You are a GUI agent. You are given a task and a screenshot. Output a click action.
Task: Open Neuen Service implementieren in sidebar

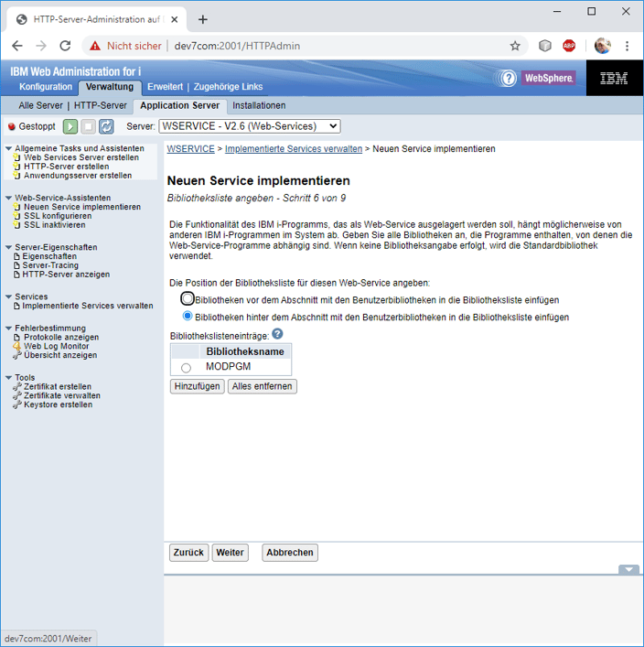[82, 207]
